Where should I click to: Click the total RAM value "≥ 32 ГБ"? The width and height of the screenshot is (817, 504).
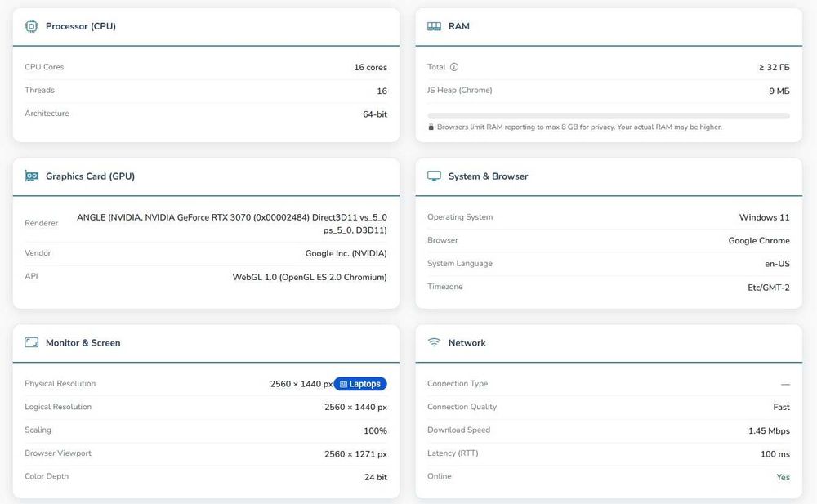pos(775,67)
